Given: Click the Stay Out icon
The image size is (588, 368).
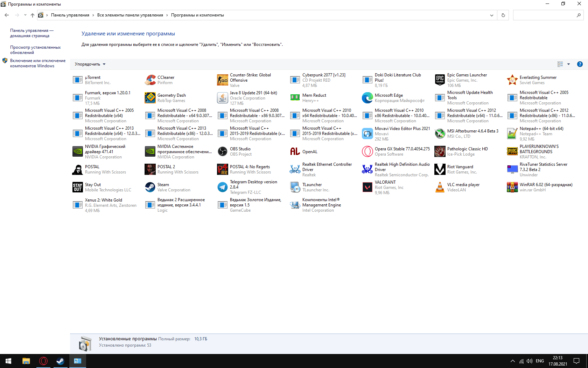Looking at the screenshot, I should pos(78,187).
